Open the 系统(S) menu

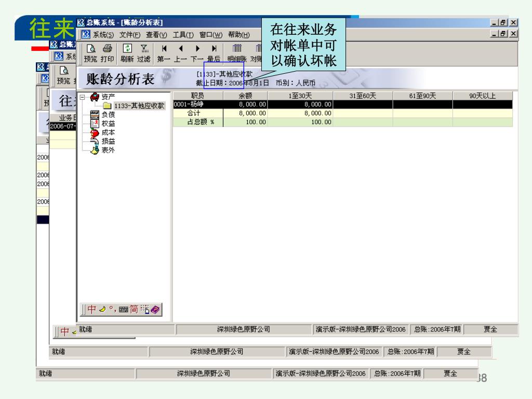(103, 35)
